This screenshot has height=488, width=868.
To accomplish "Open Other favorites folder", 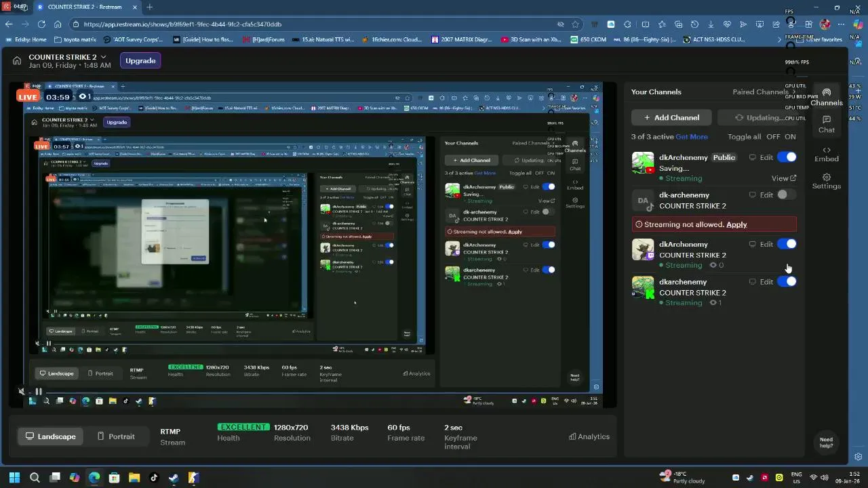I will pyautogui.click(x=818, y=39).
